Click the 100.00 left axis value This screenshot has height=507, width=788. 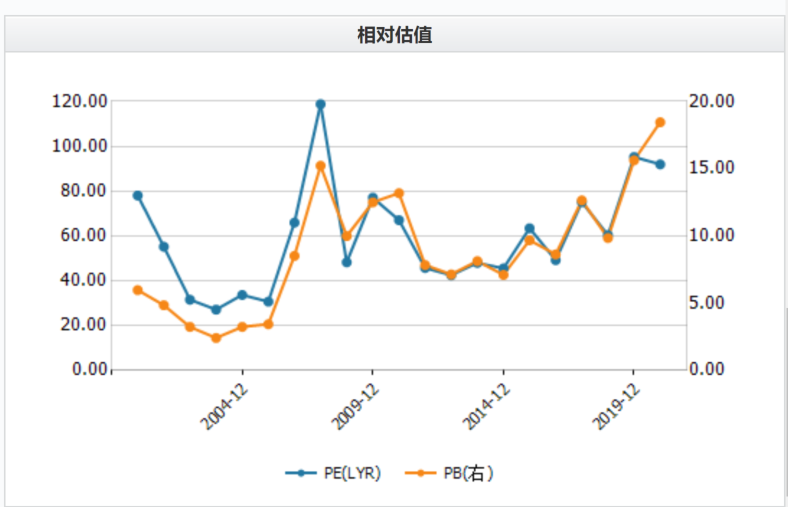pyautogui.click(x=80, y=146)
